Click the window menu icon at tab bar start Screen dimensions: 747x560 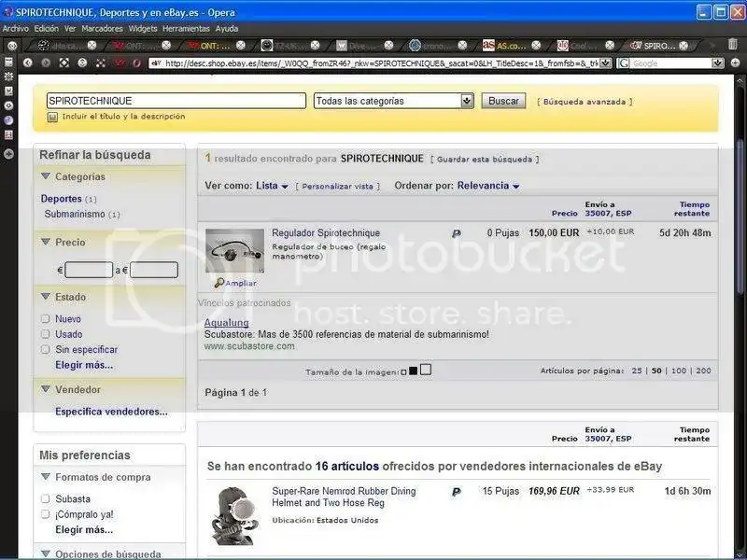click(12, 45)
